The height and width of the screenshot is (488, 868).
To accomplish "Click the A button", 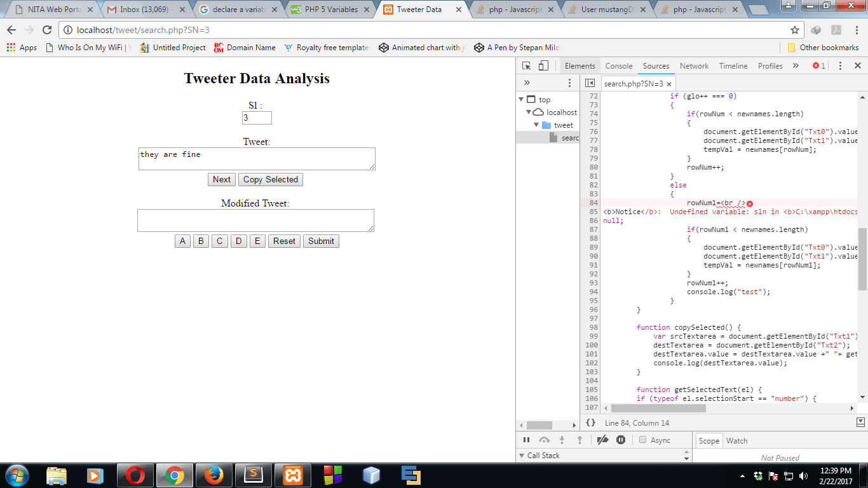I will pos(182,241).
